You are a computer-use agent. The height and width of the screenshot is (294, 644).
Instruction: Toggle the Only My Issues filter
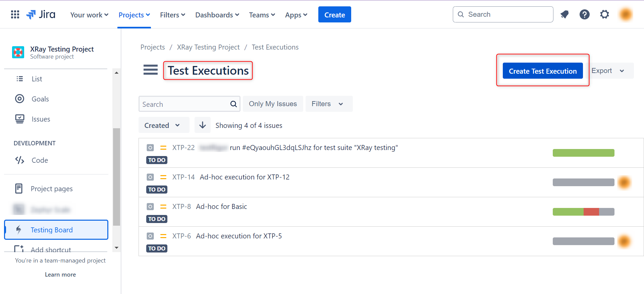273,104
